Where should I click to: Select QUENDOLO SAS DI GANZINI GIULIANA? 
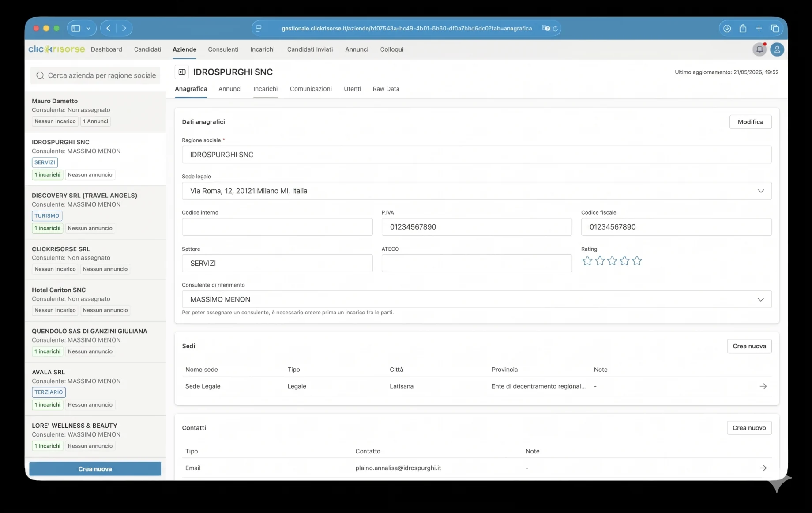[x=95, y=342]
